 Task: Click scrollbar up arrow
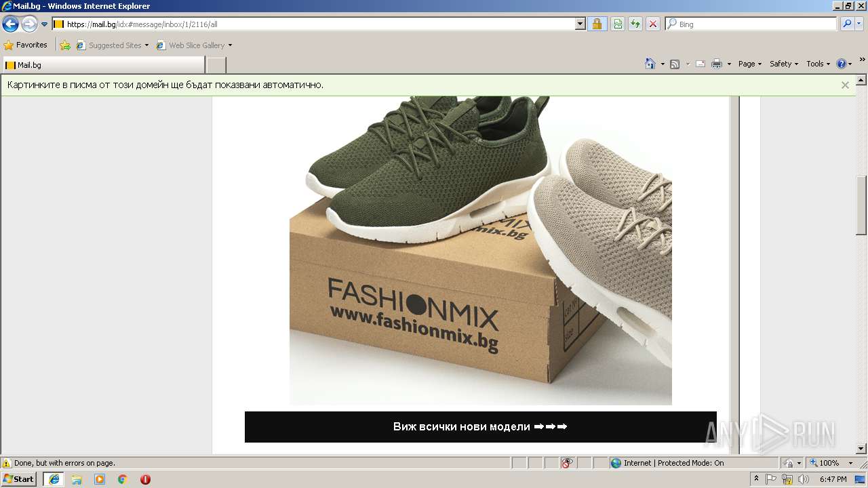click(862, 80)
